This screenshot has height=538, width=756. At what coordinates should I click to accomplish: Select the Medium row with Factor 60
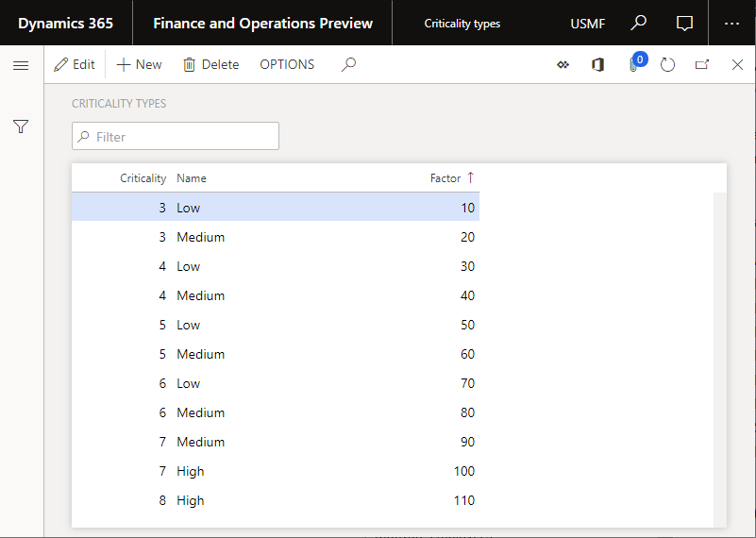(276, 354)
